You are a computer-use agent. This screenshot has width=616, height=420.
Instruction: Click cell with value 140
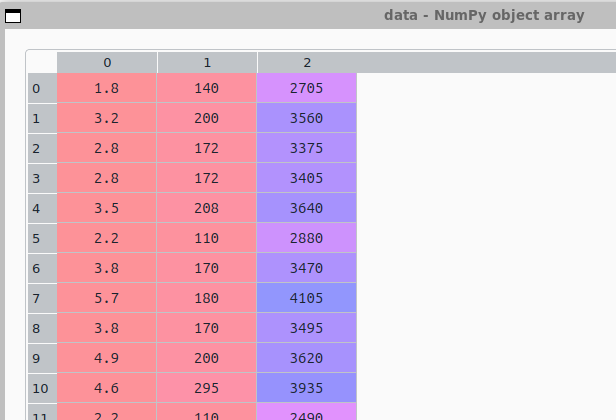(x=207, y=88)
